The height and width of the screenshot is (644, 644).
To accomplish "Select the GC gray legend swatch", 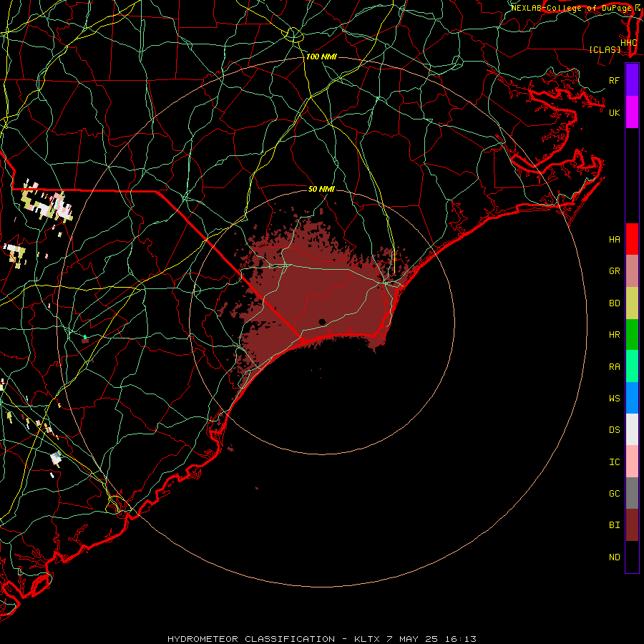I will [x=632, y=493].
